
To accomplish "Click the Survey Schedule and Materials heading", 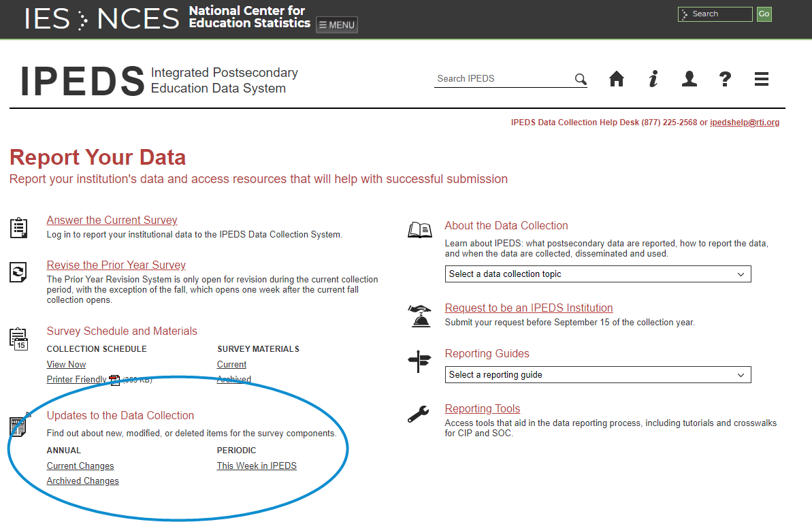I will click(122, 331).
